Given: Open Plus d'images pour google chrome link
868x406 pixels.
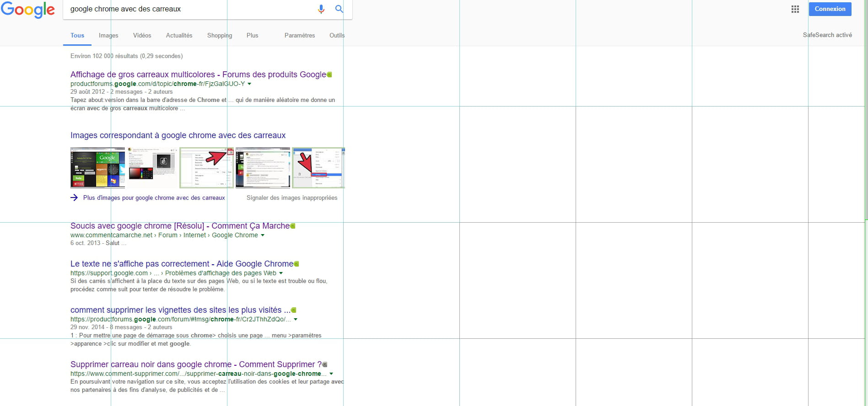Looking at the screenshot, I should (154, 198).
